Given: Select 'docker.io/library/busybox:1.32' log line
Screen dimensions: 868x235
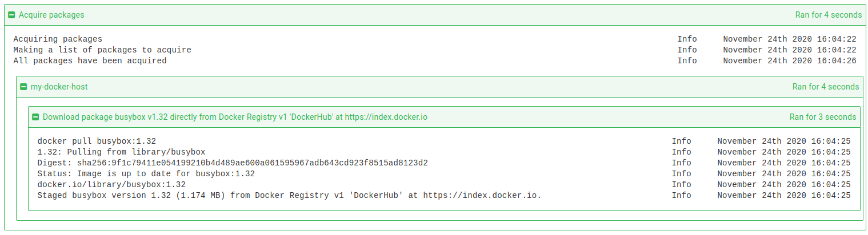Looking at the screenshot, I should tap(111, 184).
